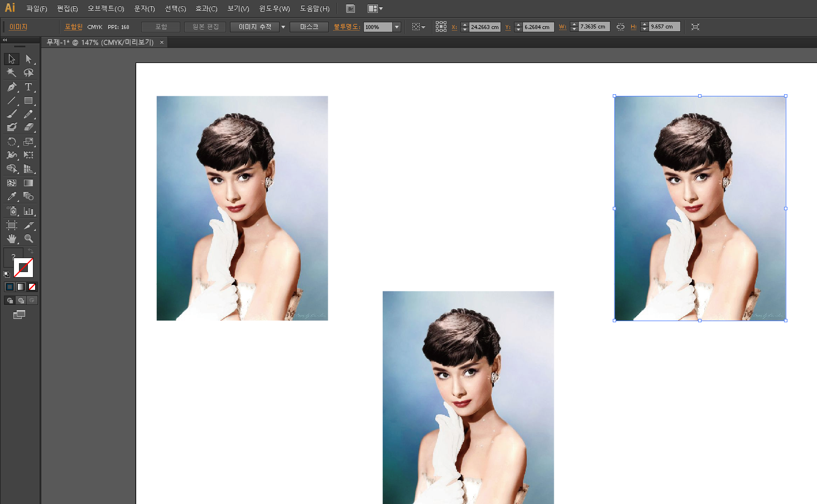The height and width of the screenshot is (504, 817).
Task: Select the Line Segment tool
Action: click(12, 101)
